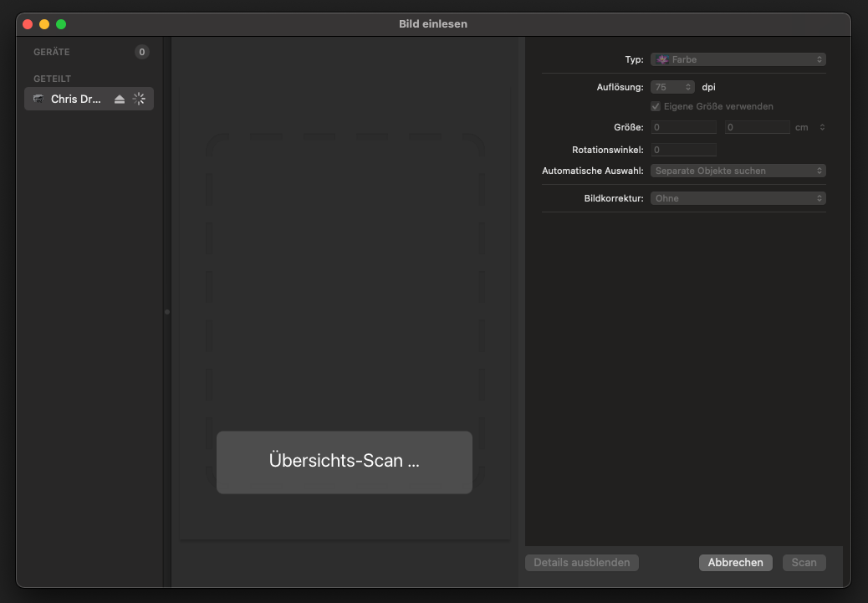Click the spinning progress indicator next to the scanner
Image resolution: width=868 pixels, height=603 pixels.
point(139,99)
